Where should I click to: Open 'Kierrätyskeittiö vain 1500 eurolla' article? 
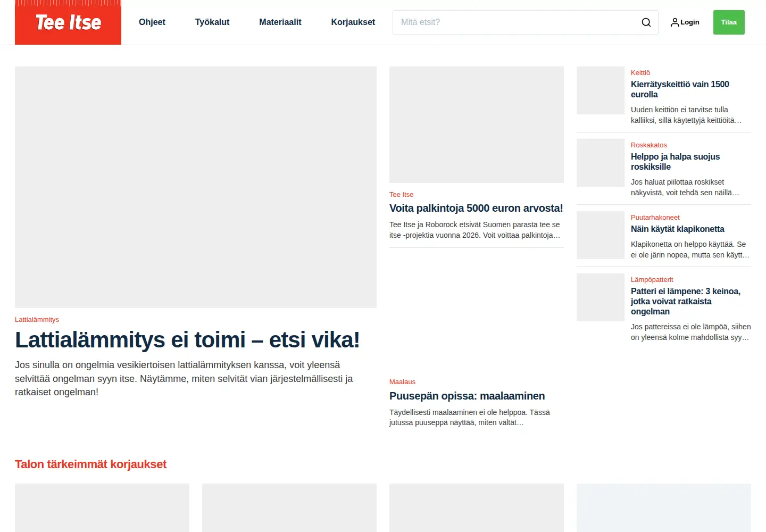(x=680, y=89)
